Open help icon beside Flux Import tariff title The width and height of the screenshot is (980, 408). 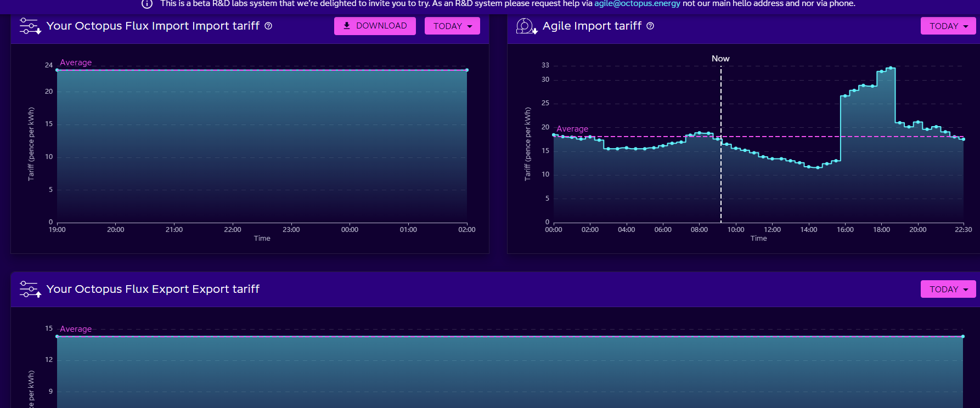pyautogui.click(x=268, y=26)
